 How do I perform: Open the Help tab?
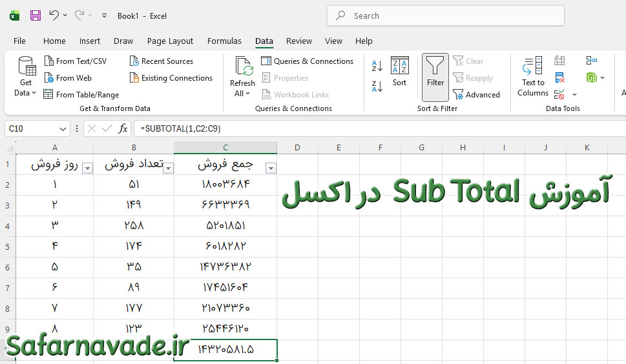364,41
